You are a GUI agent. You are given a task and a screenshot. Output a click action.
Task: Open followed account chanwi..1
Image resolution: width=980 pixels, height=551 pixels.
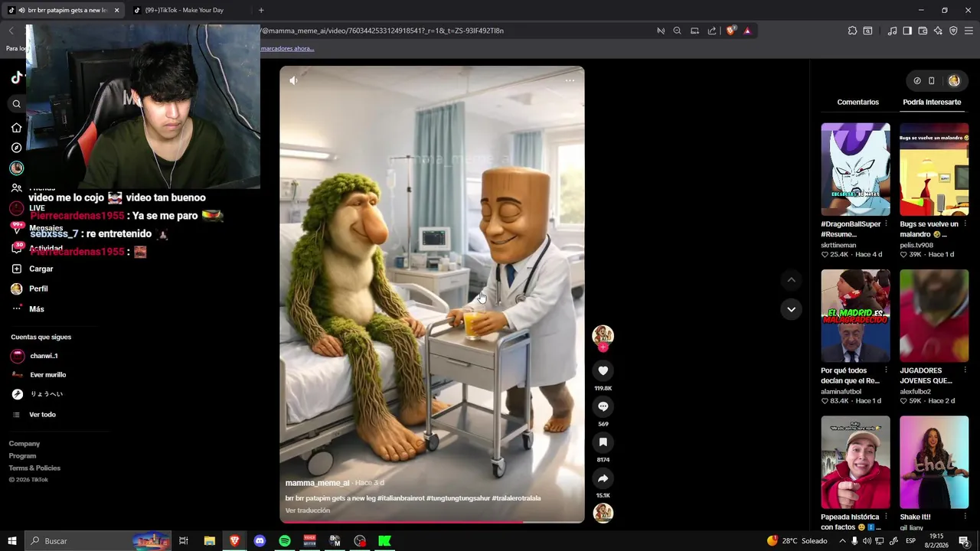(34, 356)
